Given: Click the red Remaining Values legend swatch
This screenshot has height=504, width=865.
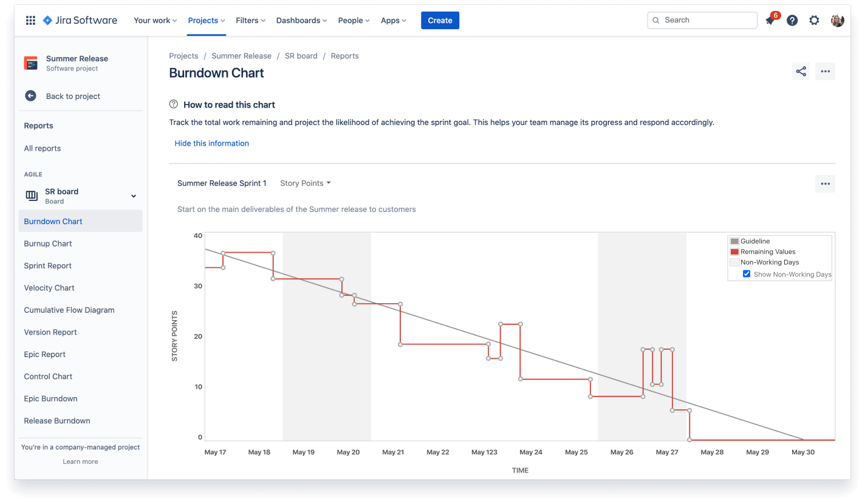Looking at the screenshot, I should (734, 252).
